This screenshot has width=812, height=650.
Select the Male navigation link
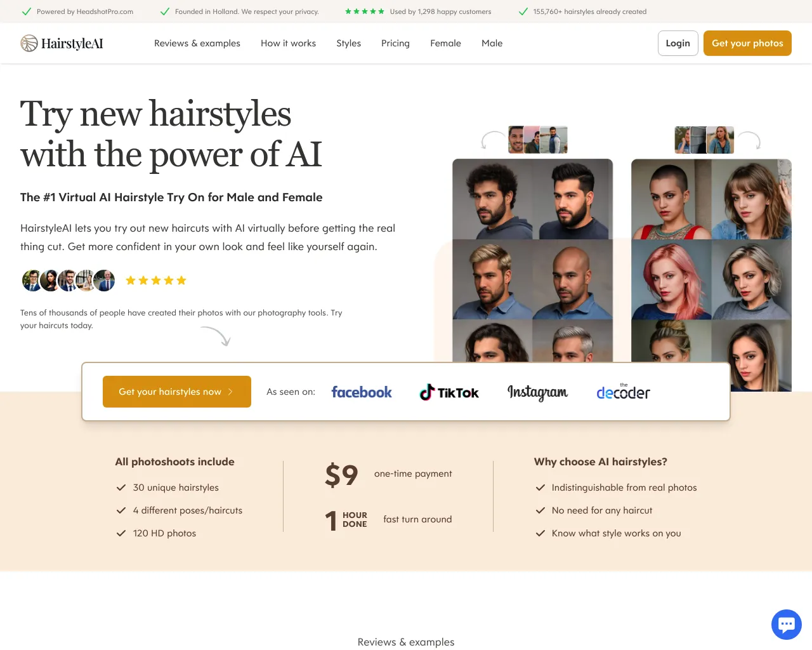pos(492,43)
